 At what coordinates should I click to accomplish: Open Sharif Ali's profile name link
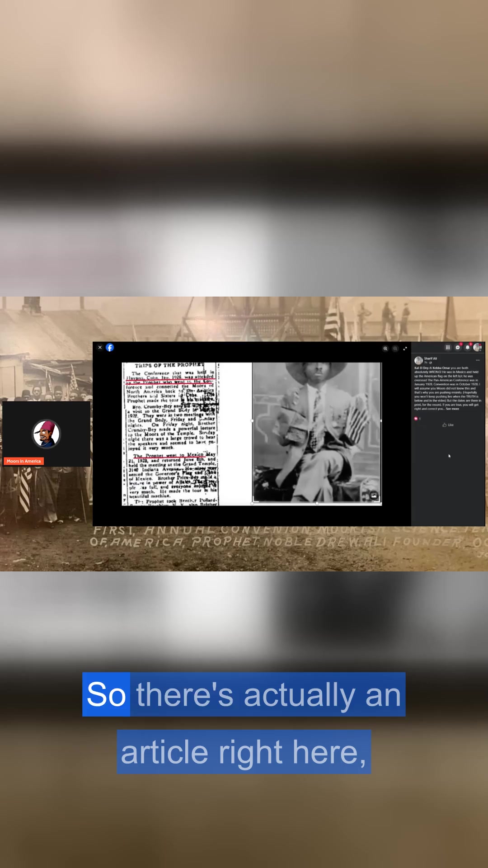click(431, 359)
